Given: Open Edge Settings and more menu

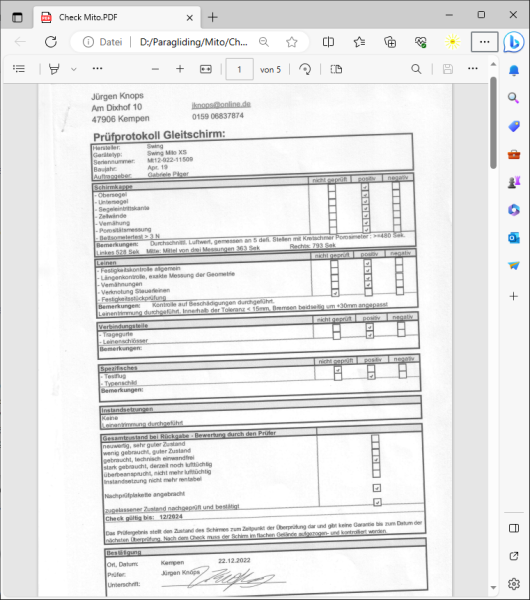Looking at the screenshot, I should (x=484, y=42).
